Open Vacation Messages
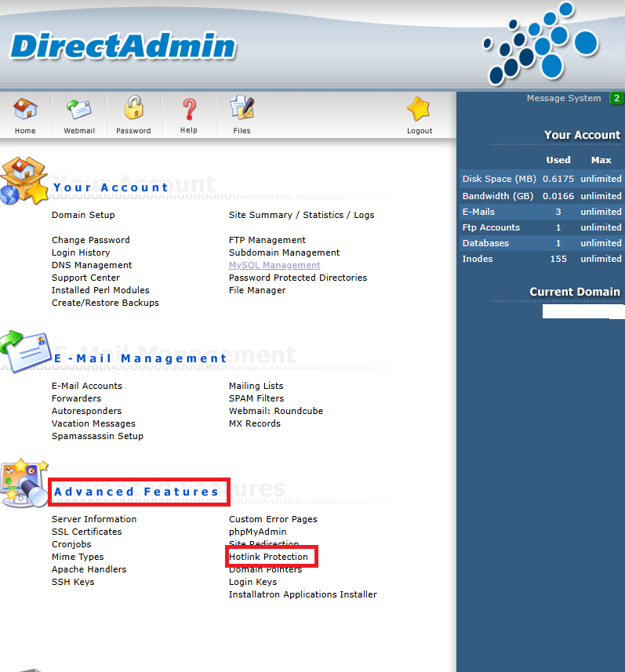The height and width of the screenshot is (672, 625). pos(93,423)
